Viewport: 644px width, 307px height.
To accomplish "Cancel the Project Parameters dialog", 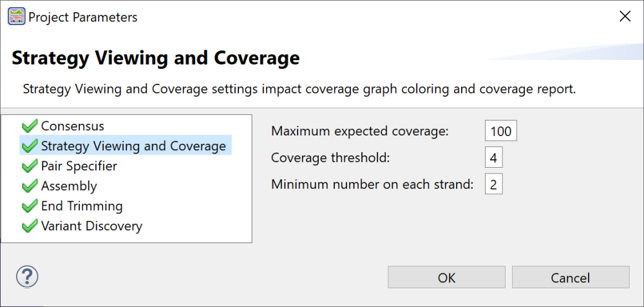I will click(x=570, y=278).
